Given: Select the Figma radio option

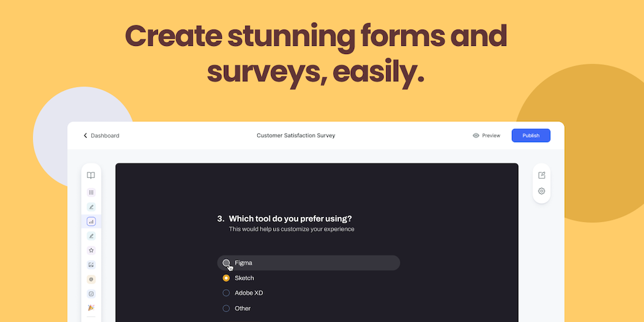Looking at the screenshot, I should click(226, 263).
